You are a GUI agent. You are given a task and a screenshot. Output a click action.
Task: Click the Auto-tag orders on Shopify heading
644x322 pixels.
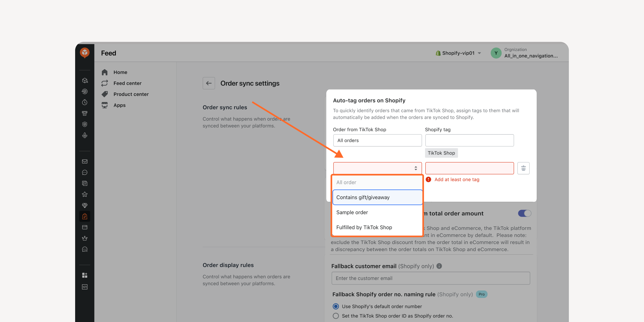tap(369, 100)
